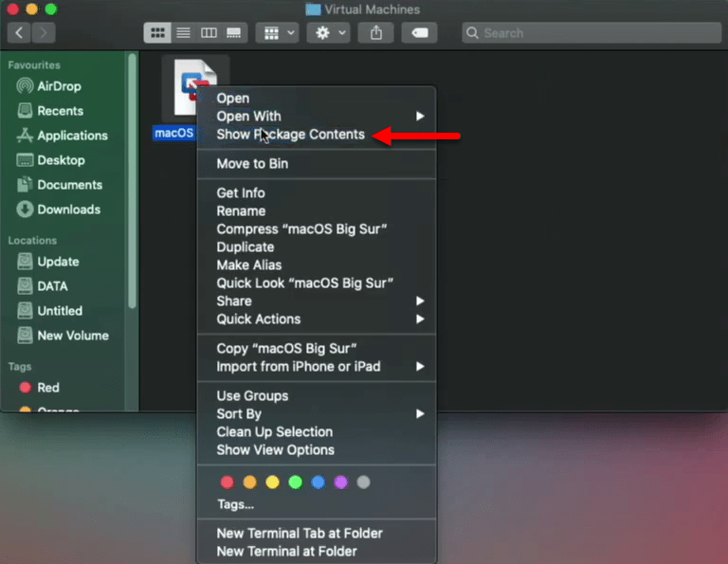Apply the blue tag color dot
The width and height of the screenshot is (728, 564).
click(x=318, y=482)
